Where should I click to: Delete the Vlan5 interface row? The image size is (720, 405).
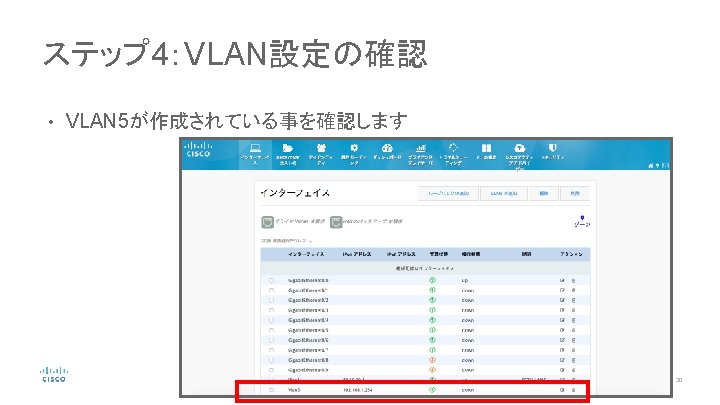click(x=573, y=390)
